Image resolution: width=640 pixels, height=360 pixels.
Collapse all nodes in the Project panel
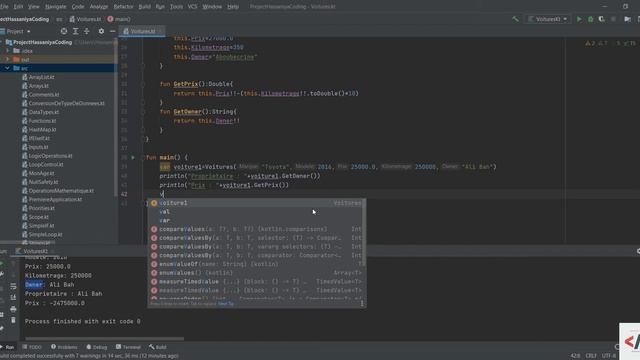(x=87, y=31)
